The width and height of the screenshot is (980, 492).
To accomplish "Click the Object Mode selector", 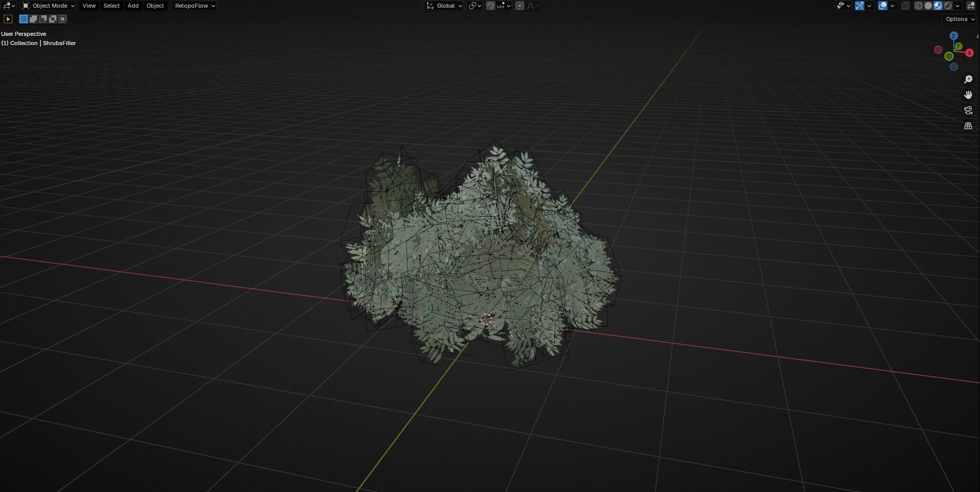I will (47, 6).
